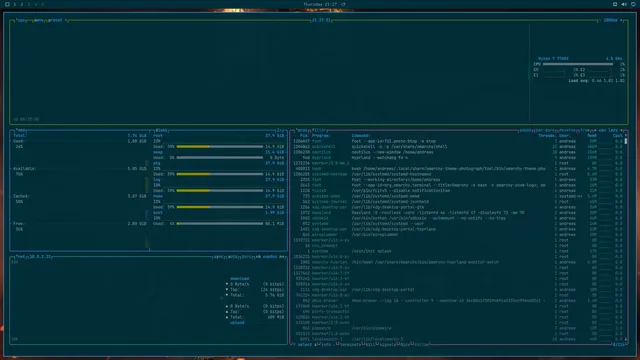640x360 pixels.
Task: Click root disk used bar
Action: (x=220, y=147)
